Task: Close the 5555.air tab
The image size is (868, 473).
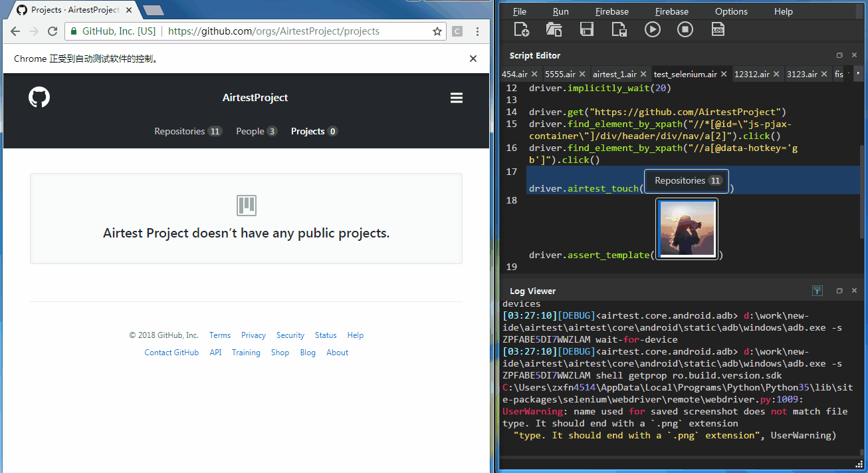Action: point(582,75)
